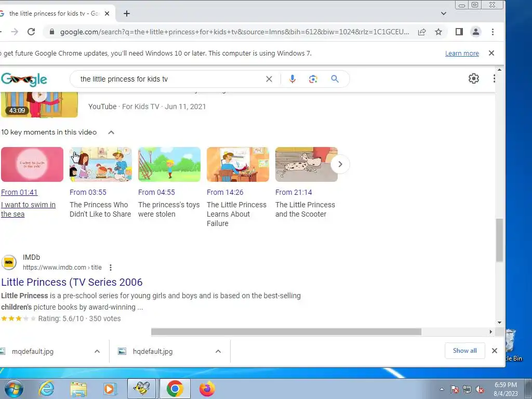The image size is (532, 399).
Task: Open the pink 'swim in the sea' thumbnail
Action: (32, 164)
